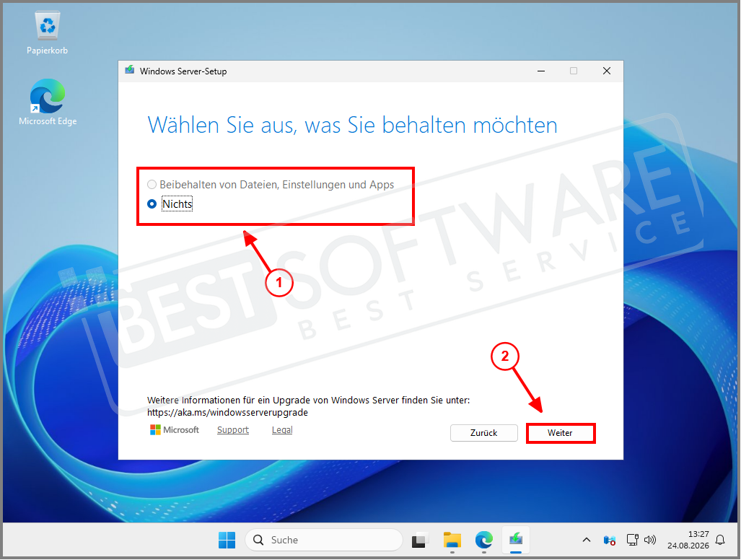Viewport: 741px width, 560px height.
Task: Open the Papierkorb desktop icon
Action: click(x=47, y=33)
